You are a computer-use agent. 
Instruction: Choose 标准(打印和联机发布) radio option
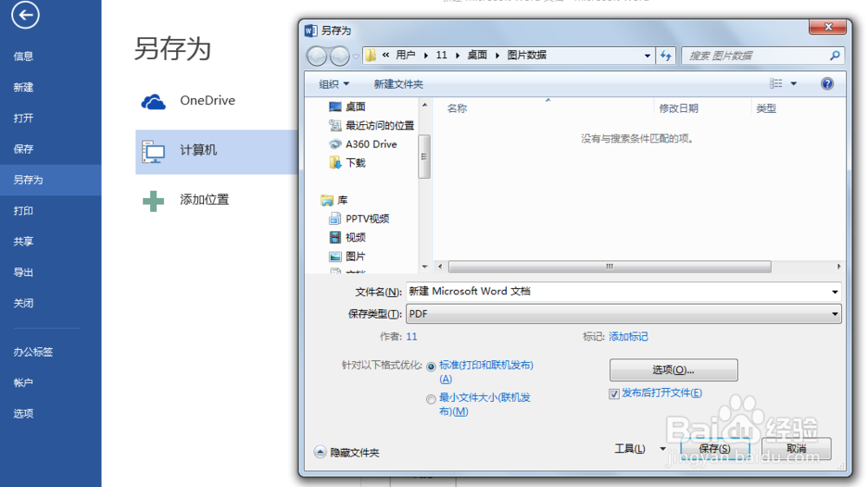click(431, 367)
